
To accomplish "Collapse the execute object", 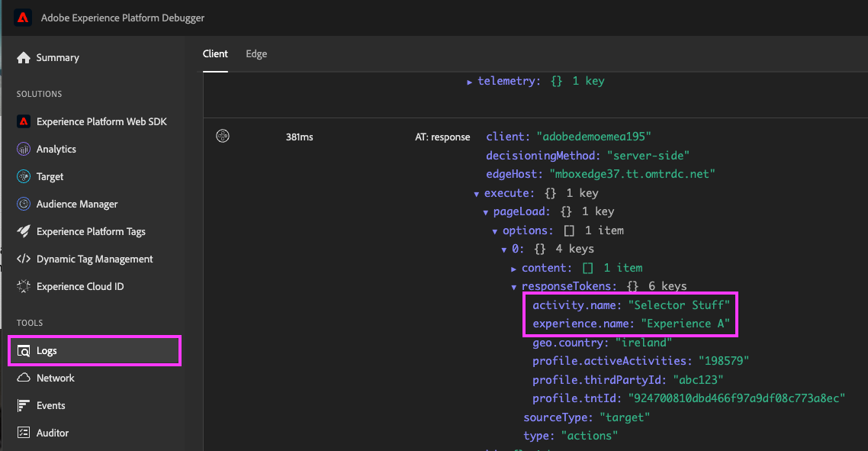I will point(477,193).
